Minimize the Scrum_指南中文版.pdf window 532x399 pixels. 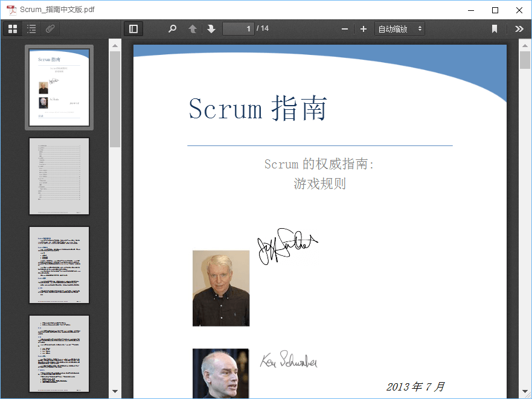click(471, 10)
